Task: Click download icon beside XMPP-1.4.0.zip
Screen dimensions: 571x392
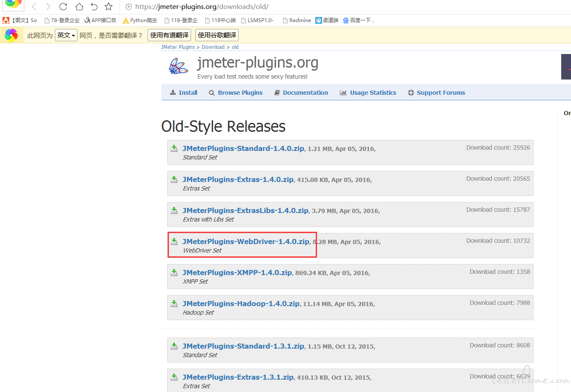Action: click(174, 273)
